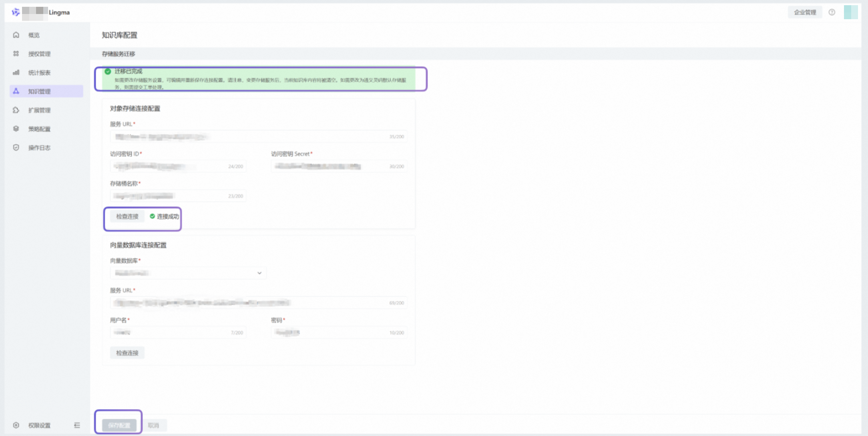
Task: Click the help question mark icon
Action: [x=832, y=12]
